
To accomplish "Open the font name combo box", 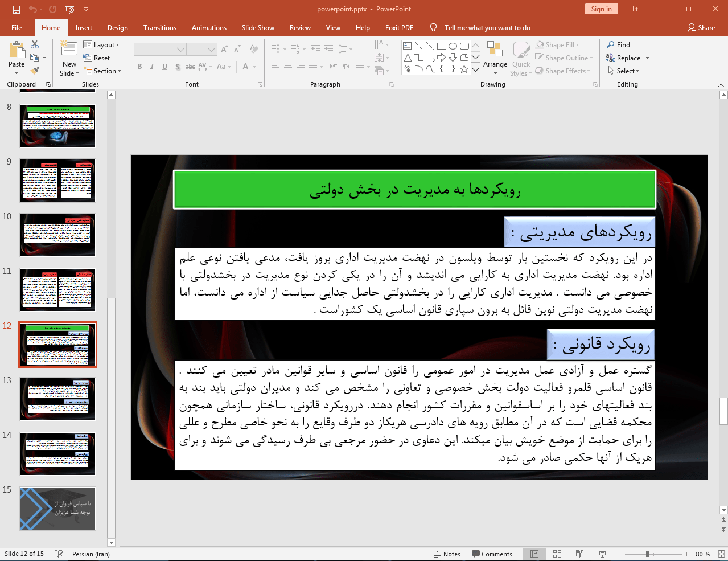I will coord(160,50).
